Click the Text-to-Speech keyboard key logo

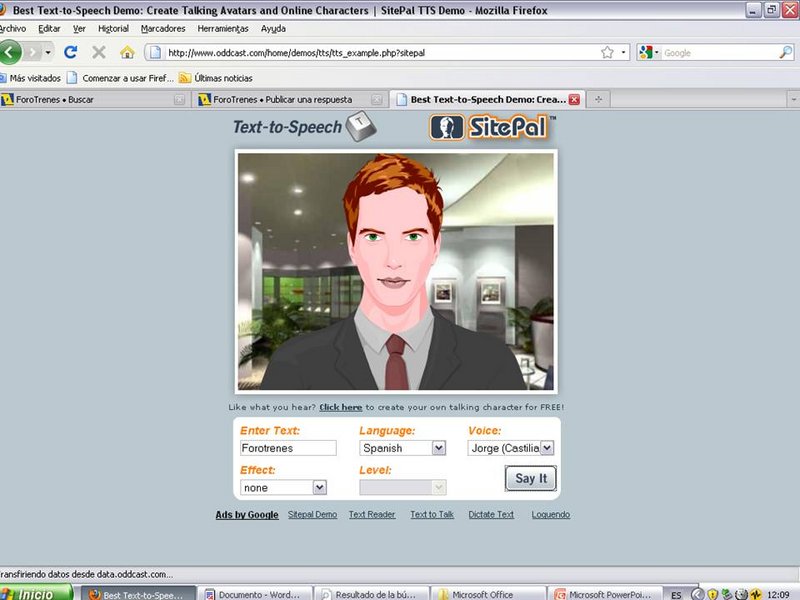coord(361,126)
